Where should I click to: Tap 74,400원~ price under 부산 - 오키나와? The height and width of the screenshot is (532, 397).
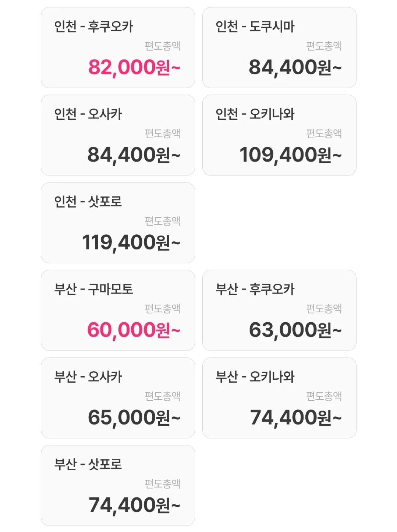coord(296,418)
